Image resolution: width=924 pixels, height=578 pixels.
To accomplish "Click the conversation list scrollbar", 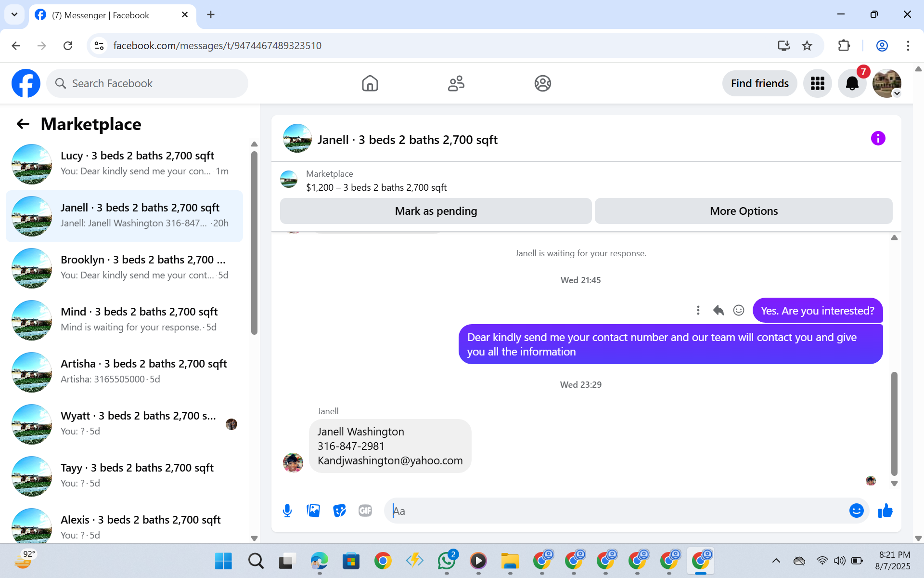I will tap(254, 243).
